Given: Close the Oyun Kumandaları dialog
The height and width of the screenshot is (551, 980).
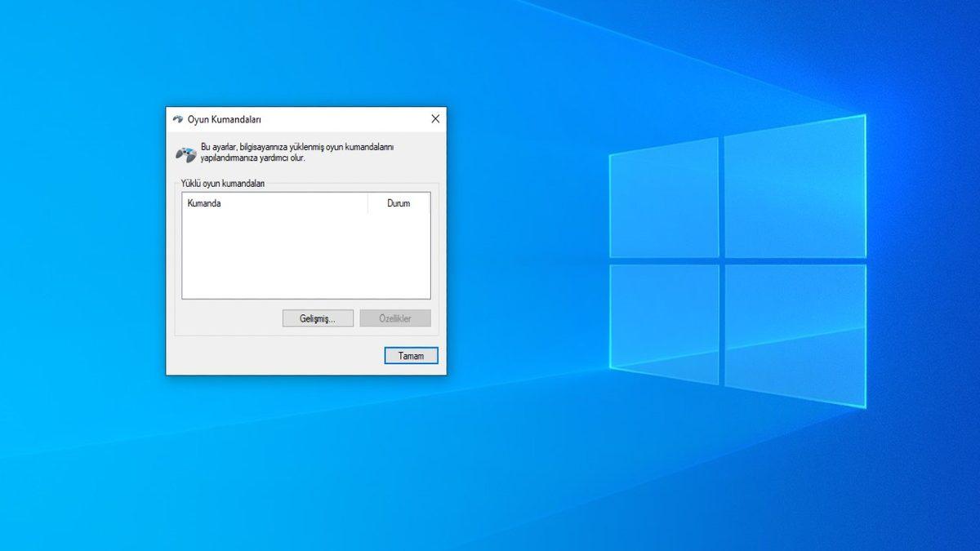Looking at the screenshot, I should point(434,118).
